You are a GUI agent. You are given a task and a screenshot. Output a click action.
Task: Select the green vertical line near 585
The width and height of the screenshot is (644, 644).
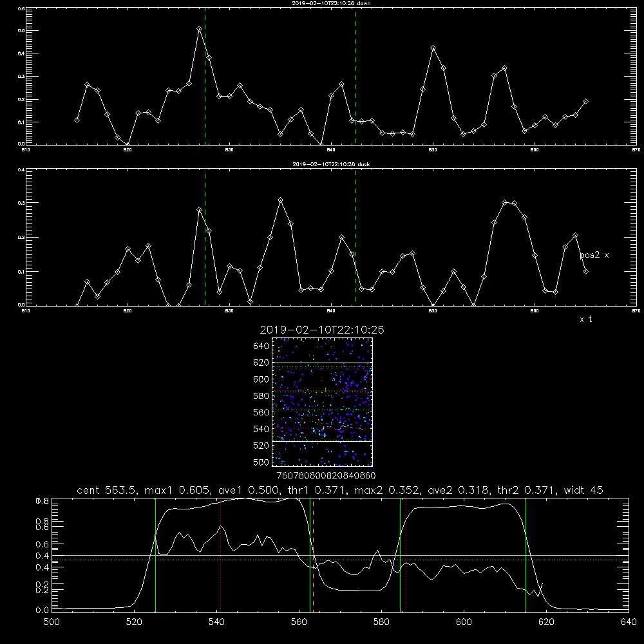[400, 554]
